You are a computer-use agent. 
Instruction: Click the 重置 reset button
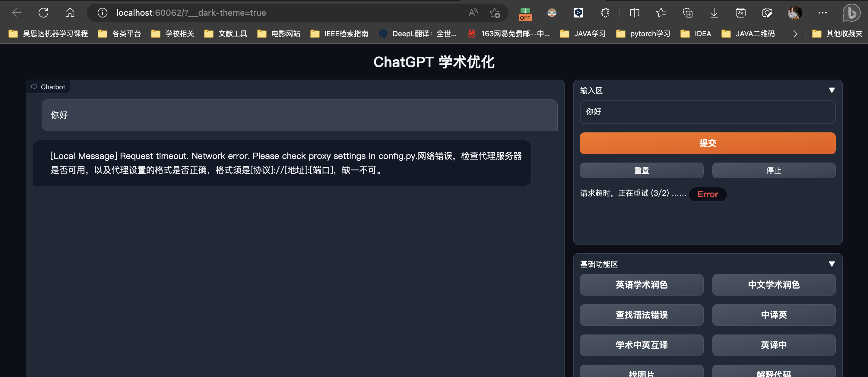coord(641,170)
